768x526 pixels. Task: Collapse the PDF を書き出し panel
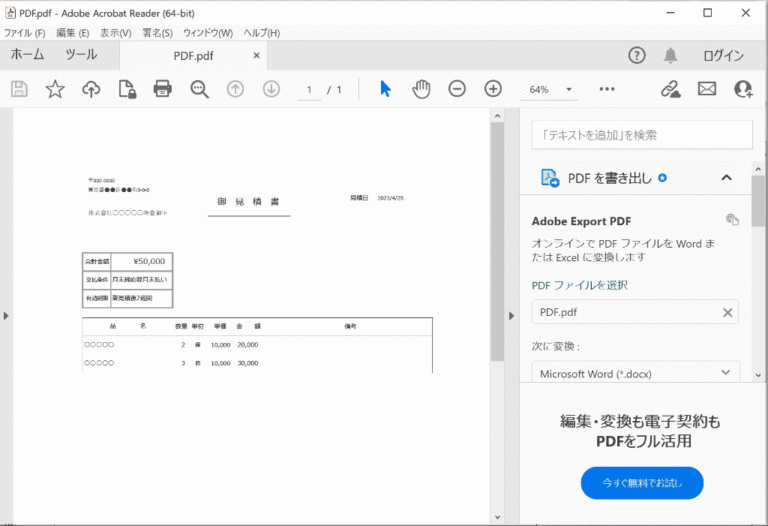727,178
